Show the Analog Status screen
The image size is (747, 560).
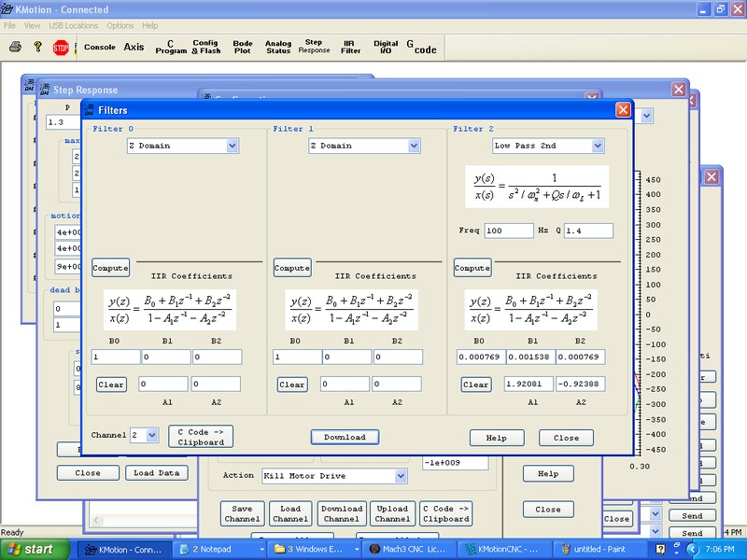278,47
